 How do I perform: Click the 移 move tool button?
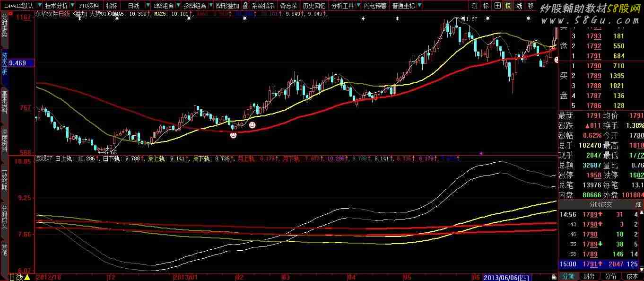click(531, 6)
